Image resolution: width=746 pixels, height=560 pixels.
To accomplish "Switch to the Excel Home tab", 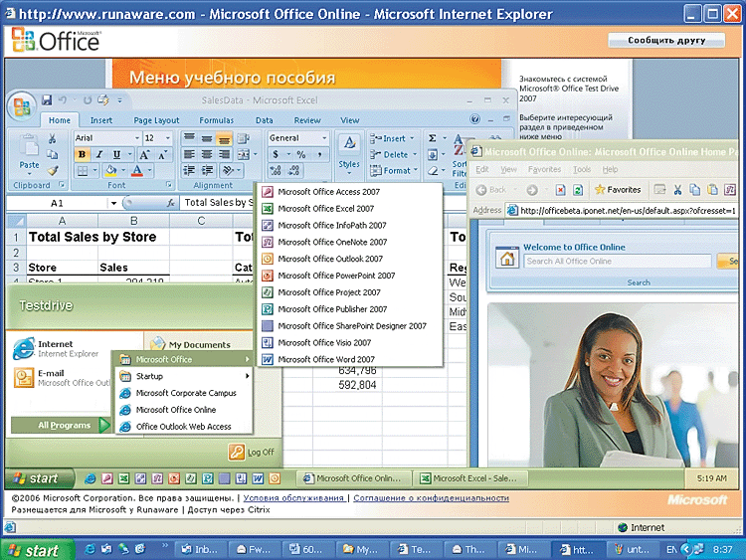I will tap(60, 120).
